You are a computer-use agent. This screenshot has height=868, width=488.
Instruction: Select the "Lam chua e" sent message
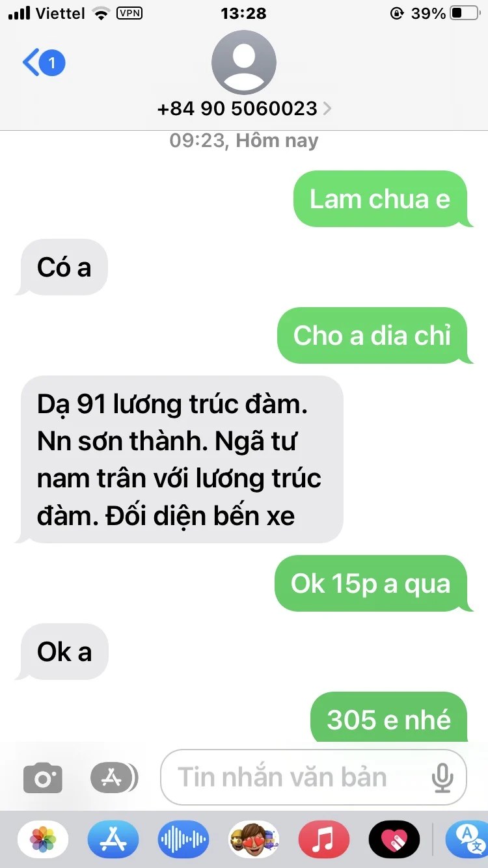click(381, 199)
